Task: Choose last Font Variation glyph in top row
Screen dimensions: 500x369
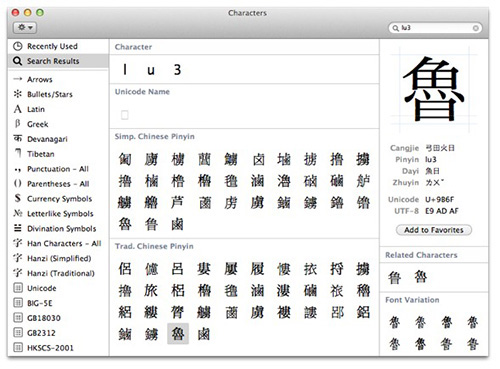Action: coord(472,322)
